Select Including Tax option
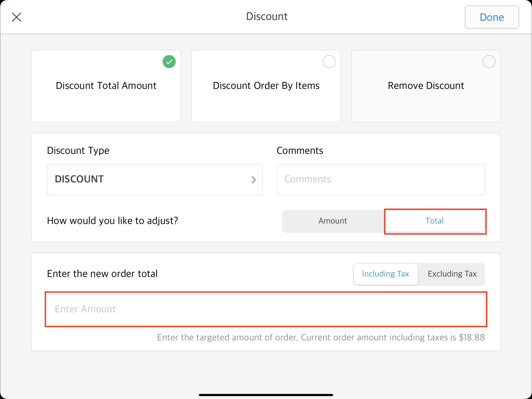 (385, 274)
